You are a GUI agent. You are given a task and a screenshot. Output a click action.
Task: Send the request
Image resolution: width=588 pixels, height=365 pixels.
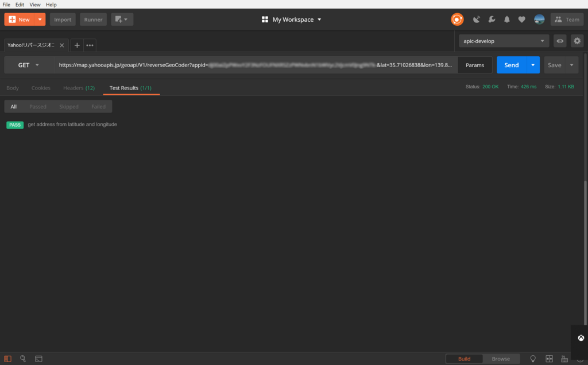click(x=512, y=65)
